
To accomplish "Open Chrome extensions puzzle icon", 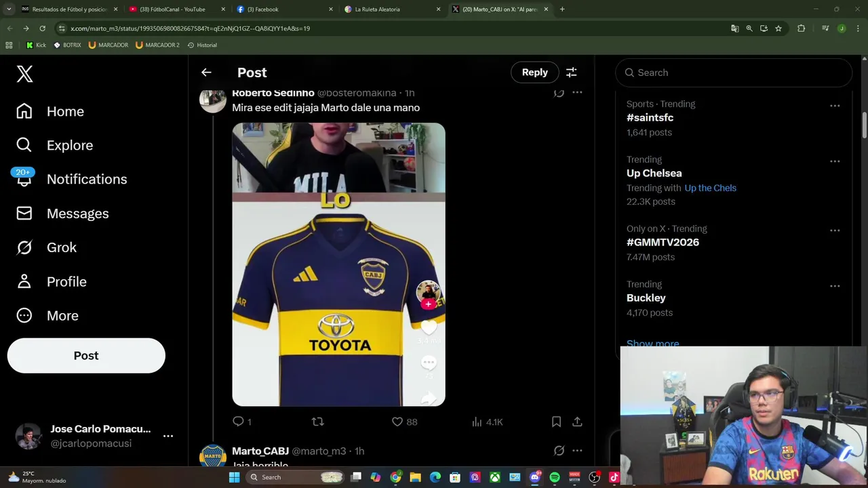I will point(801,28).
